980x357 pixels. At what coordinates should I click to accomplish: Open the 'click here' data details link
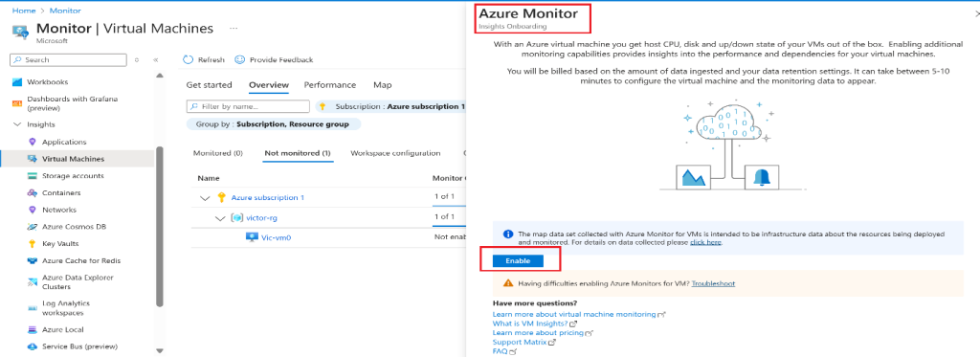tap(705, 242)
